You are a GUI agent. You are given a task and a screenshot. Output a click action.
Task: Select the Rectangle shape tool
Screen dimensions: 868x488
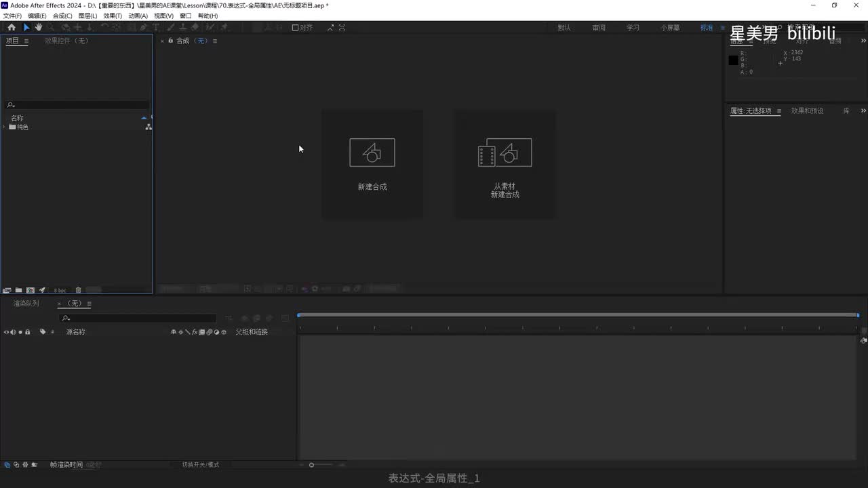(130, 28)
